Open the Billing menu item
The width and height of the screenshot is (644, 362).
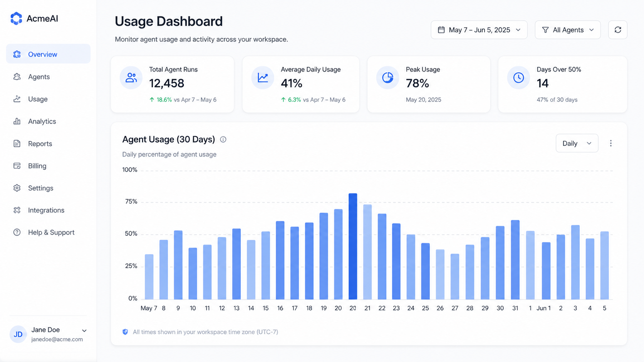click(x=48, y=166)
